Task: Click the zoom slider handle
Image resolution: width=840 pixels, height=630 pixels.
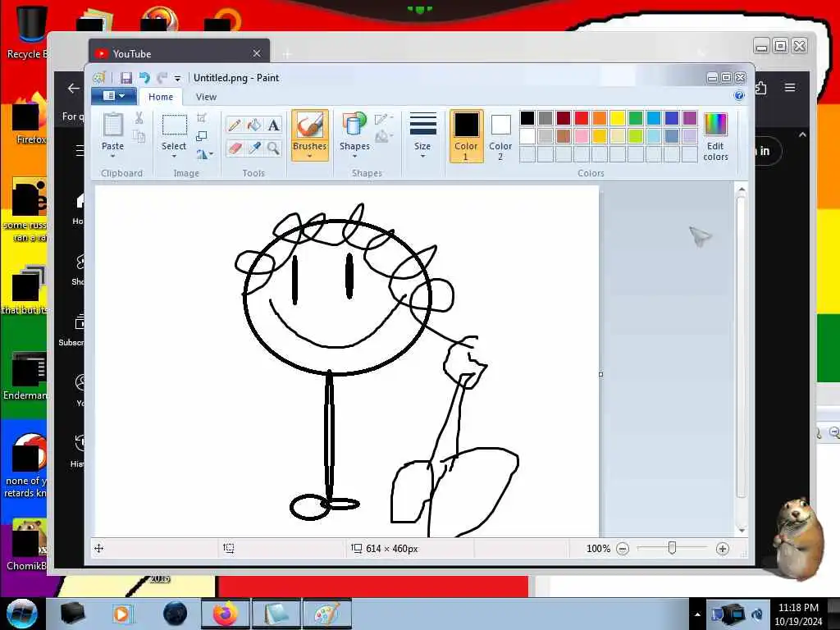Action: point(672,548)
